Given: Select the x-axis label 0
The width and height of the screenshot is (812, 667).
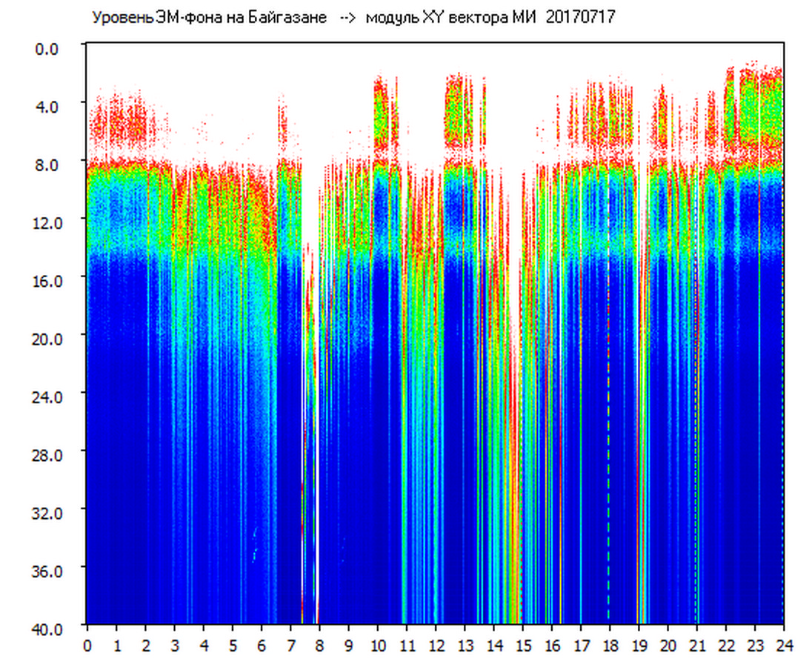Looking at the screenshot, I should click(x=87, y=646).
